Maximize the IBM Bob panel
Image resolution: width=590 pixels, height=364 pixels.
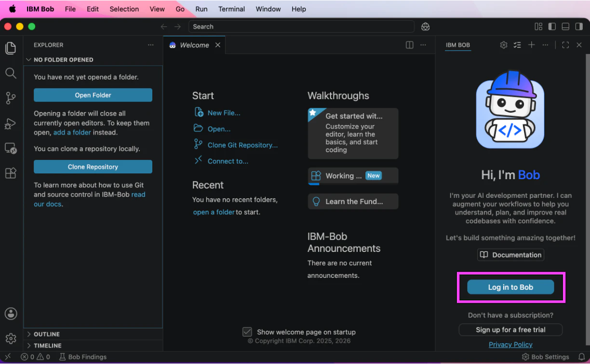(565, 45)
